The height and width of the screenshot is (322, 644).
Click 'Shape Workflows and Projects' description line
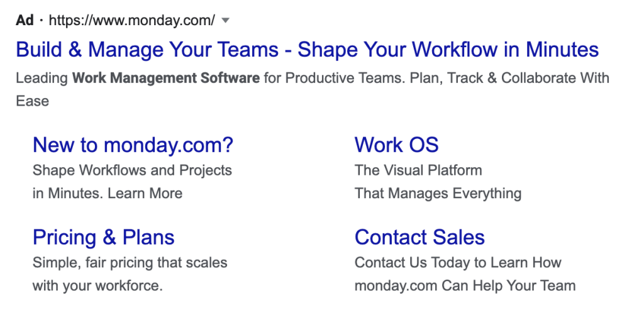tap(132, 170)
